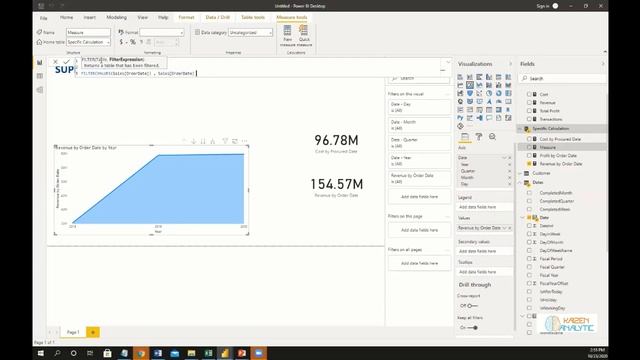The height and width of the screenshot is (360, 640).
Task: Remove Quarter from the Axis well
Action: [509, 171]
